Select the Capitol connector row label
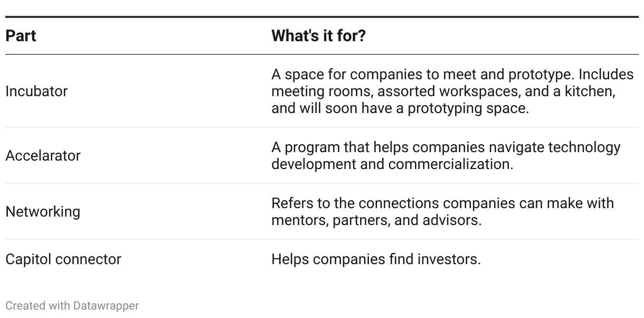The width and height of the screenshot is (644, 318). click(63, 259)
